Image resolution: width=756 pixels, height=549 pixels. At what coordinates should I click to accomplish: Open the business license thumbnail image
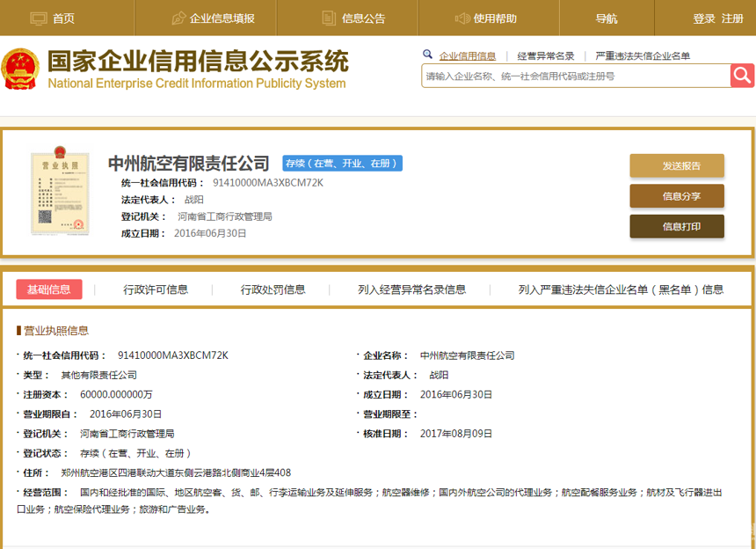(x=60, y=191)
